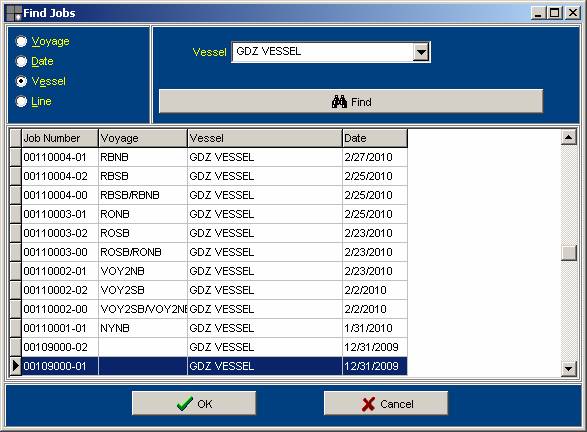Select the Vessel radio option
This screenshot has height=432, width=587.
21,81
